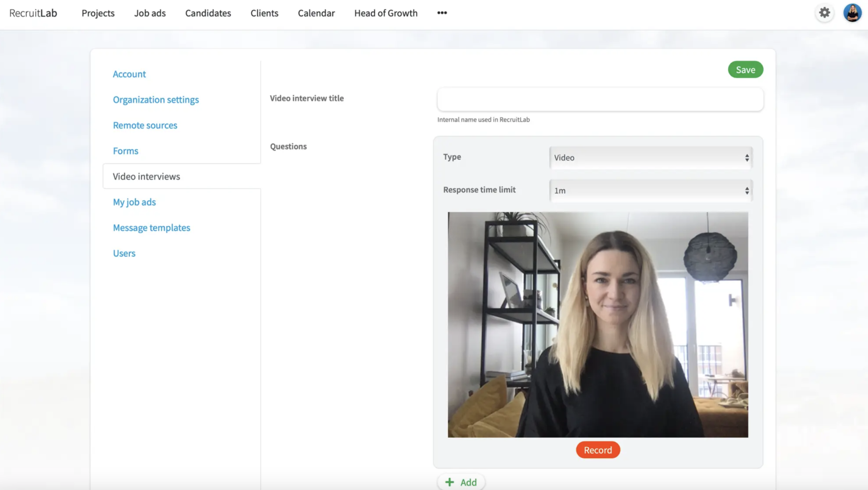Click the Video interview title input field
Image resolution: width=868 pixels, height=490 pixels.
[600, 99]
